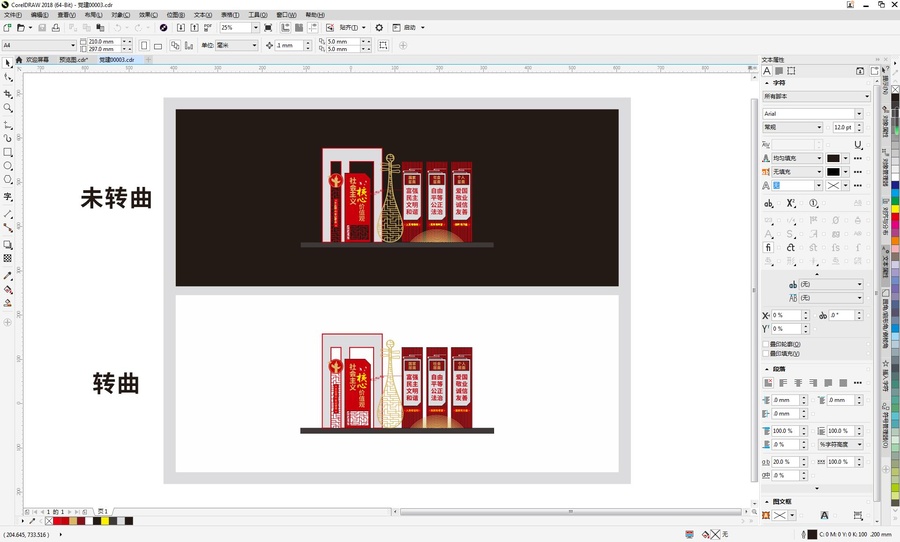The height and width of the screenshot is (542, 900).
Task: Click the standard ligatures fi icon
Action: tap(768, 247)
